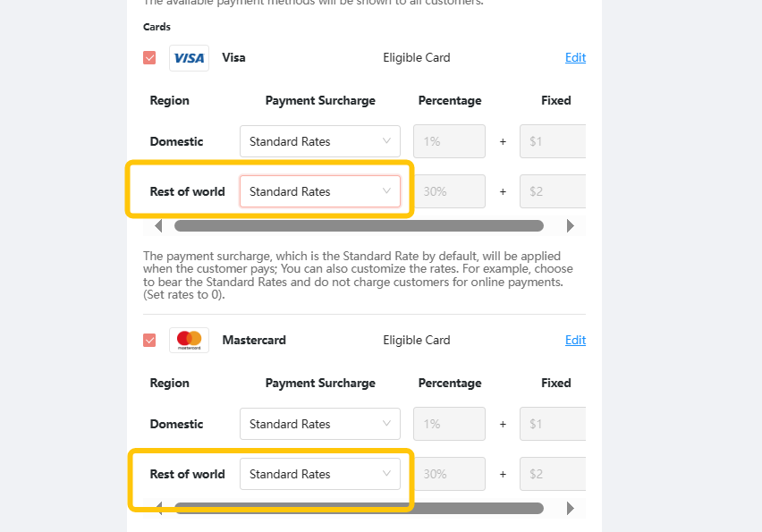The width and height of the screenshot is (762, 532).
Task: Uncheck the Mastercard payment method checkbox
Action: coord(149,340)
